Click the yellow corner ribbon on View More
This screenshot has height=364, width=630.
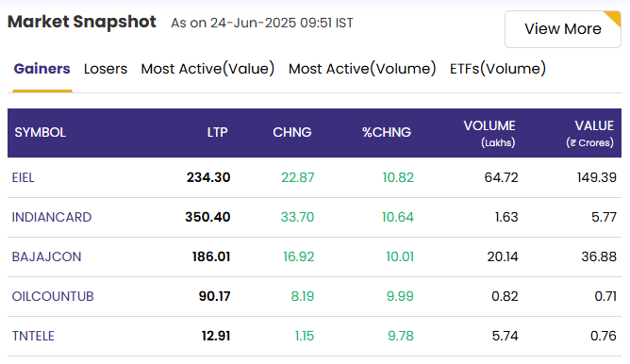pyautogui.click(x=614, y=18)
